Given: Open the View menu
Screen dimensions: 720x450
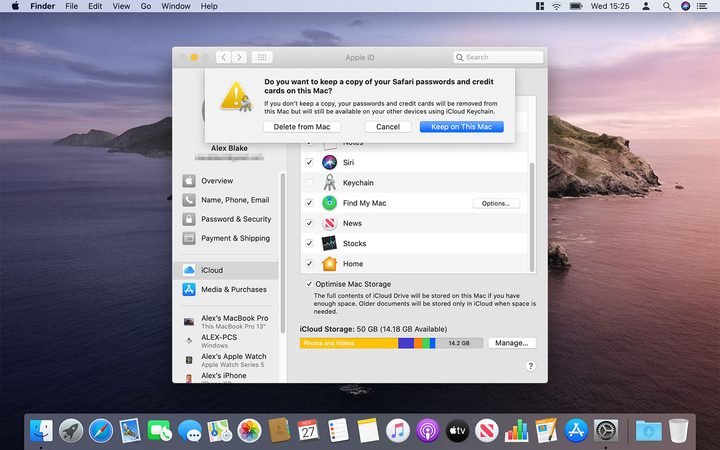Looking at the screenshot, I should tap(121, 6).
